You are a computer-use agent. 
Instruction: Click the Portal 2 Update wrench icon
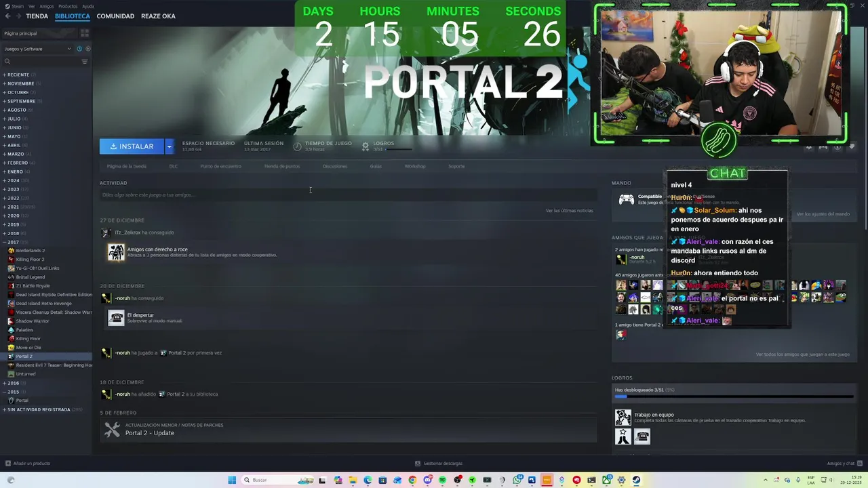coord(112,429)
